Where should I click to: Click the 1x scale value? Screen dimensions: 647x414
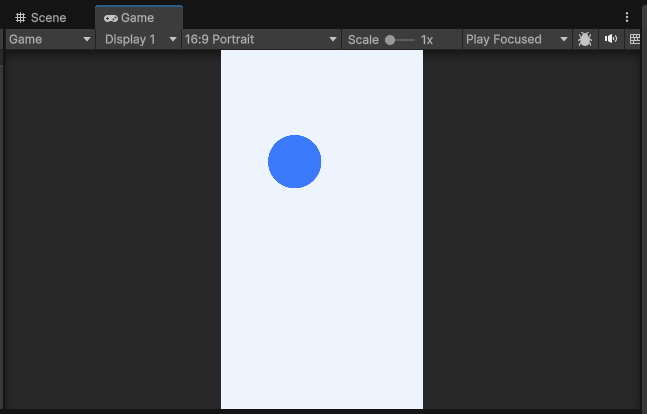[427, 39]
